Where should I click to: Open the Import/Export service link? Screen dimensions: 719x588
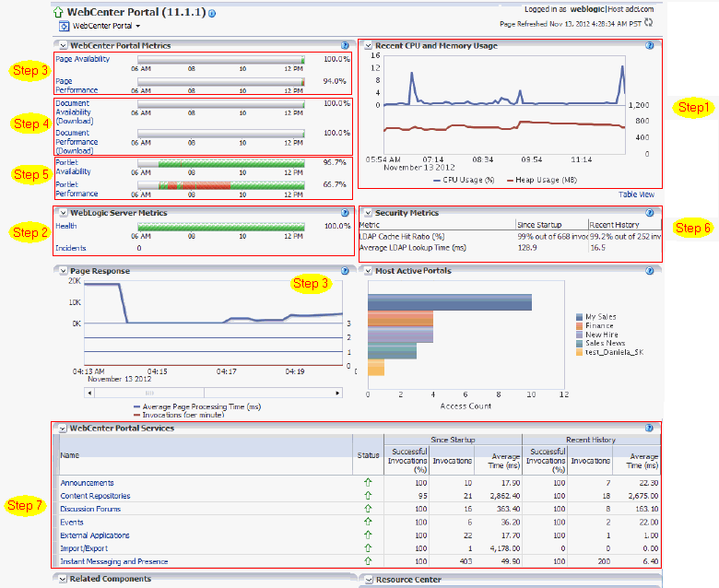(x=84, y=548)
